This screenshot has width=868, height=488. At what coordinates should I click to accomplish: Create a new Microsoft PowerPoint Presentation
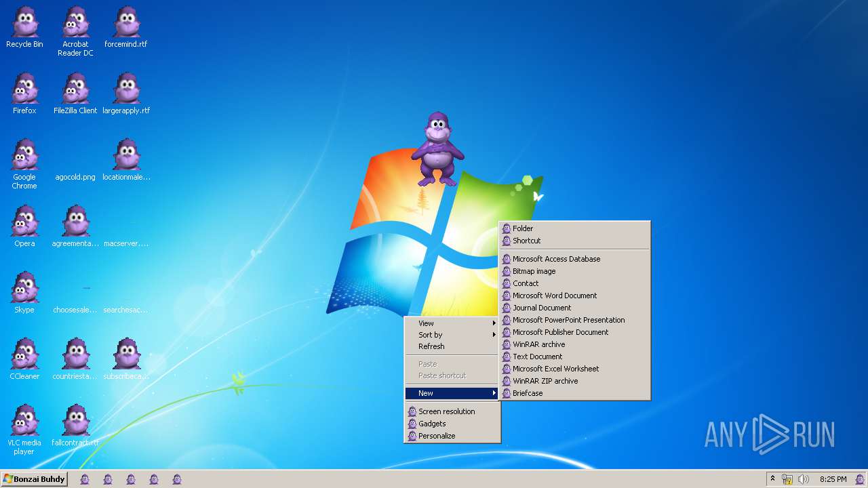(574, 320)
